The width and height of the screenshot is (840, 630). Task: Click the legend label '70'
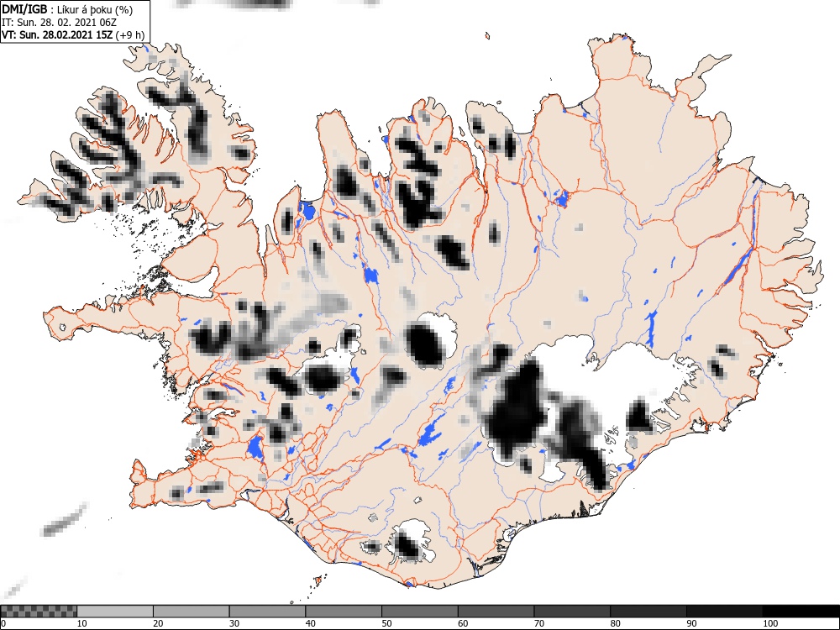538,623
